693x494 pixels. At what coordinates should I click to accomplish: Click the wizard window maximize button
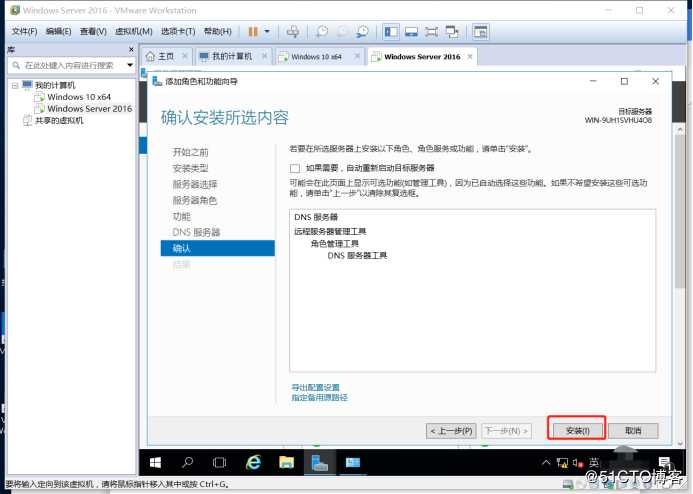point(624,81)
